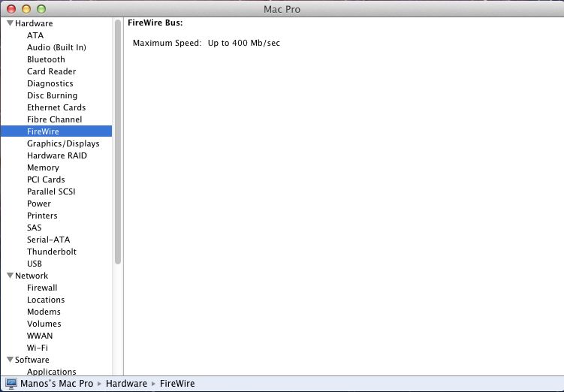Zoom window with green button
The image size is (564, 392).
[41, 9]
